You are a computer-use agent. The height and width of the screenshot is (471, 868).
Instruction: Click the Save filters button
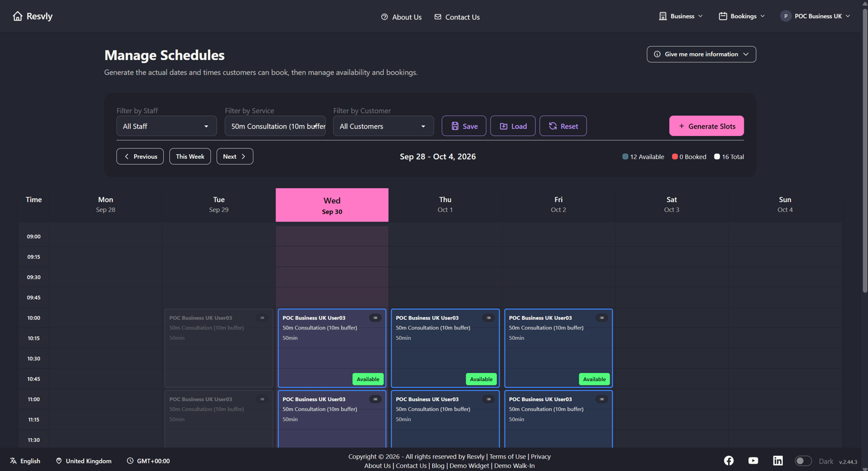click(x=464, y=126)
